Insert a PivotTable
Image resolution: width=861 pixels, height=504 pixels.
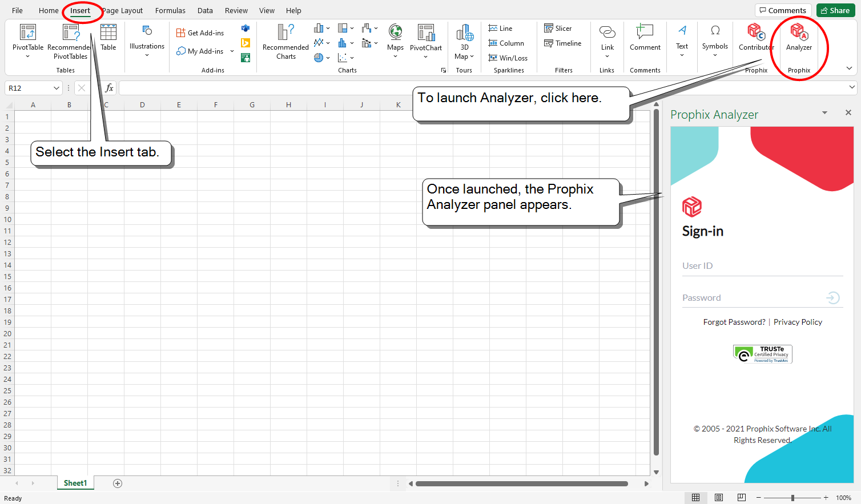[x=28, y=40]
